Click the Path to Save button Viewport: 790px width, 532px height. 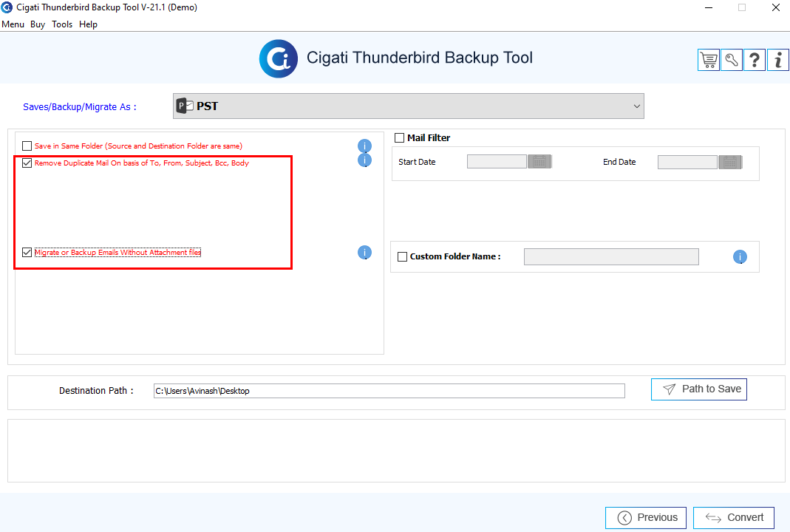click(699, 389)
